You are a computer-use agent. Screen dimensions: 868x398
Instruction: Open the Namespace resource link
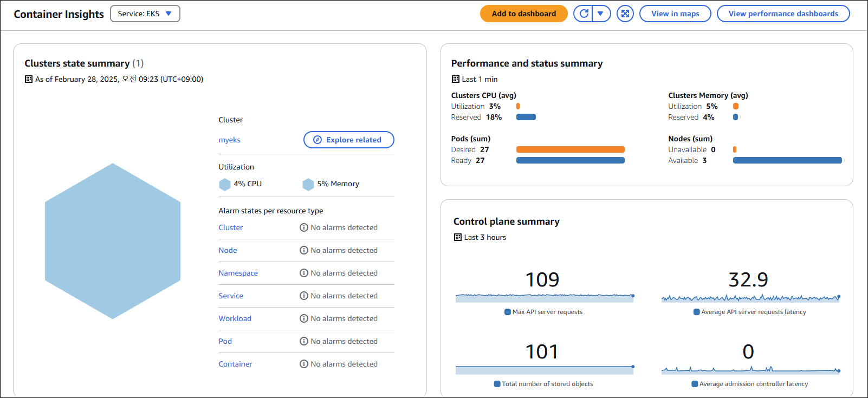[x=238, y=273]
